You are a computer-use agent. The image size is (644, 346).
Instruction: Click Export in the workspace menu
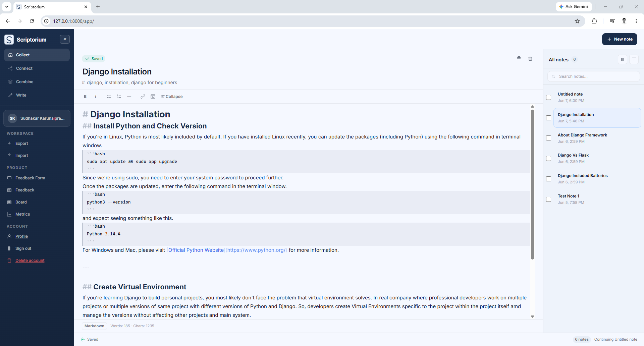[22, 143]
